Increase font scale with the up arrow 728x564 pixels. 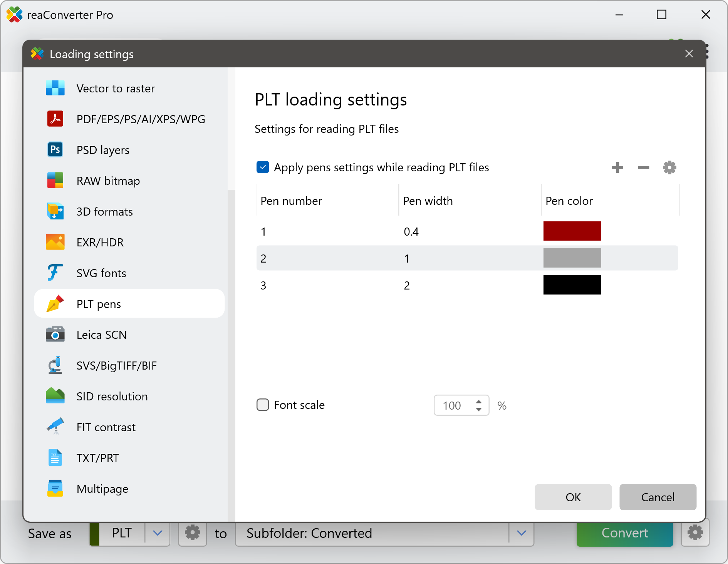(x=479, y=402)
